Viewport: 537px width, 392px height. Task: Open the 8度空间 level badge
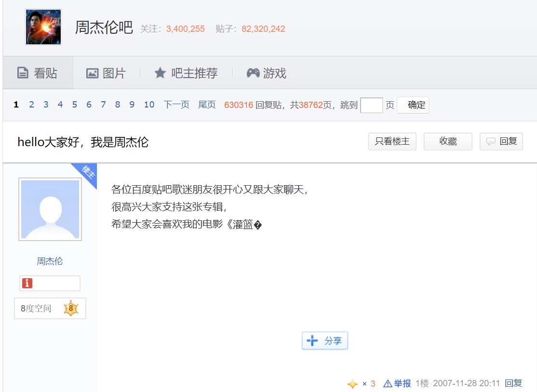[50, 309]
